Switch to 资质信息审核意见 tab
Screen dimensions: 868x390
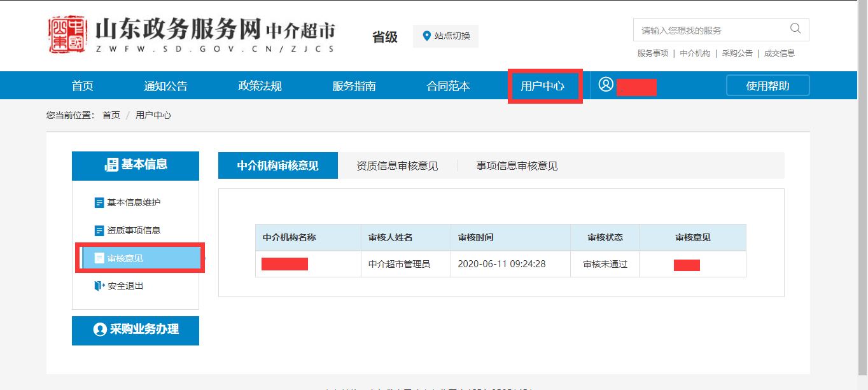[x=397, y=166]
